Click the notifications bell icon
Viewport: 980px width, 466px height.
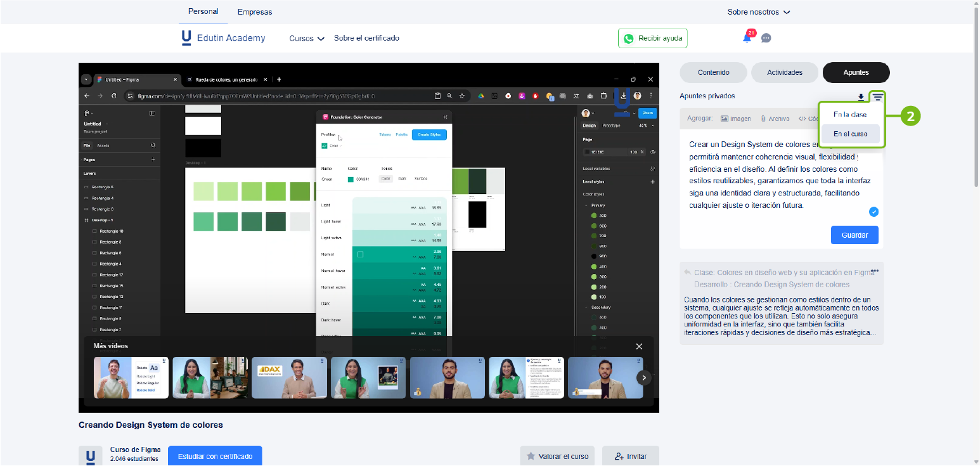click(x=747, y=38)
